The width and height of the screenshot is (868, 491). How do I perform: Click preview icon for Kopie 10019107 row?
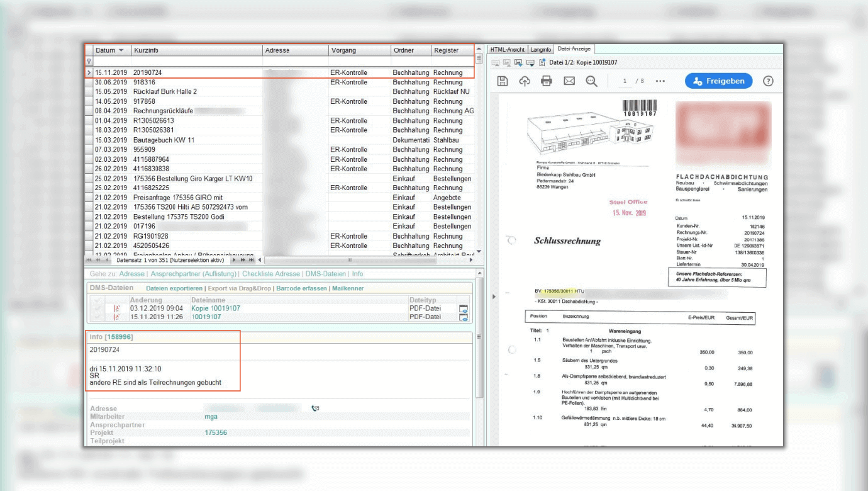tap(464, 308)
